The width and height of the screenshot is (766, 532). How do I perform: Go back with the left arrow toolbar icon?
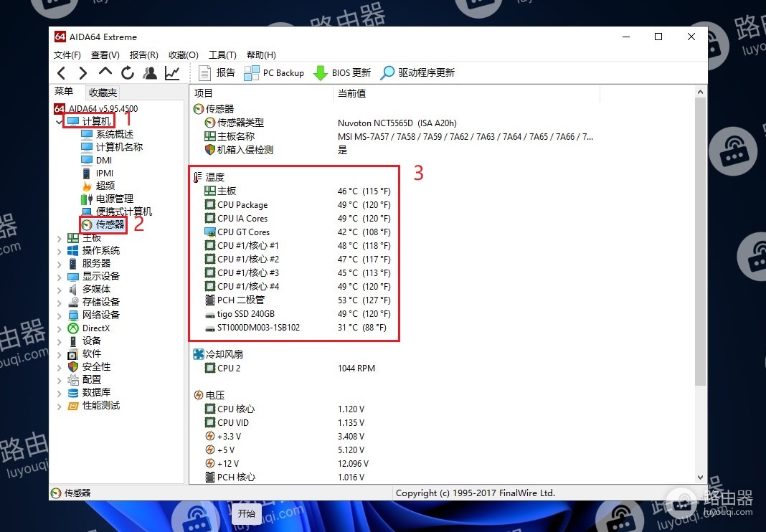click(x=62, y=73)
